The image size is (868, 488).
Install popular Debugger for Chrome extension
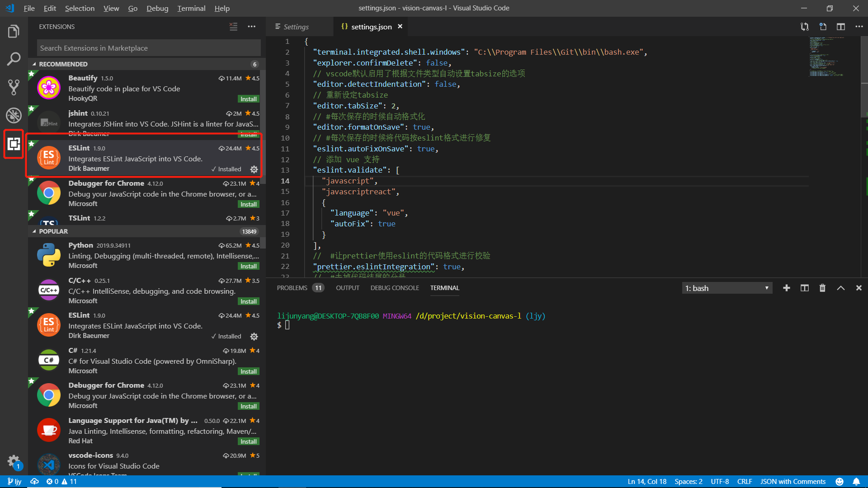click(x=249, y=406)
